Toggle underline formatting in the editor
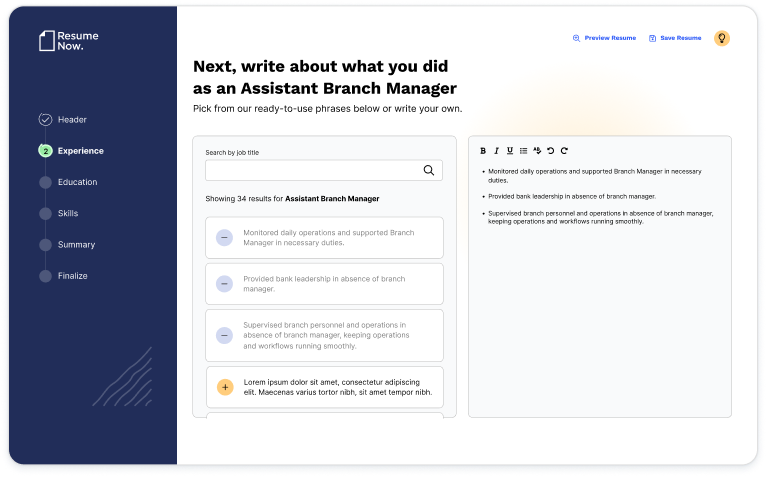The image size is (766, 477). 509,151
